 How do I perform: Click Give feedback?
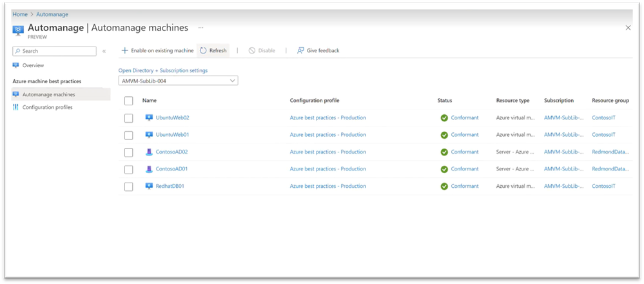pos(318,50)
